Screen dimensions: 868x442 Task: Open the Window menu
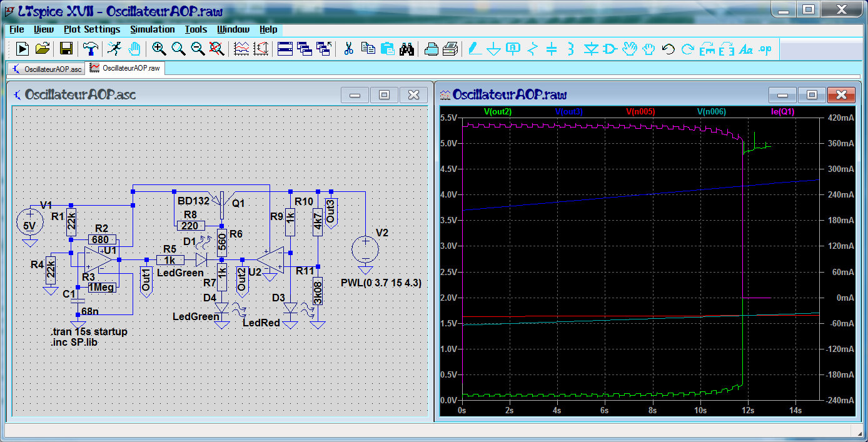pyautogui.click(x=233, y=29)
